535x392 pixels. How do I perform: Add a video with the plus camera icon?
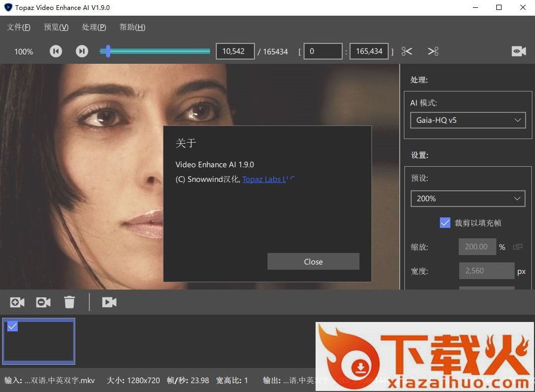point(17,302)
